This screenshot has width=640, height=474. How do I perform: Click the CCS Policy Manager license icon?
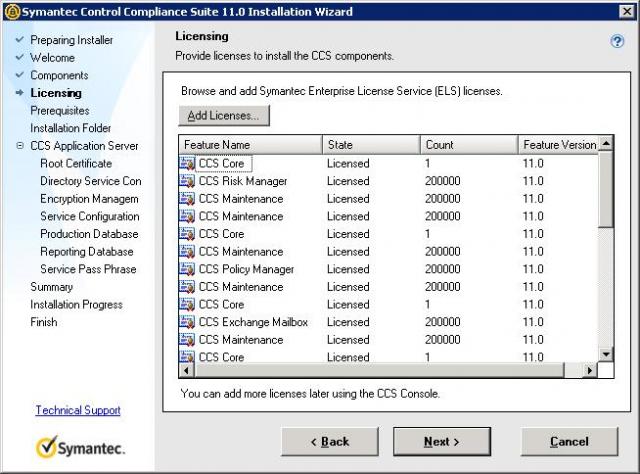[x=187, y=269]
